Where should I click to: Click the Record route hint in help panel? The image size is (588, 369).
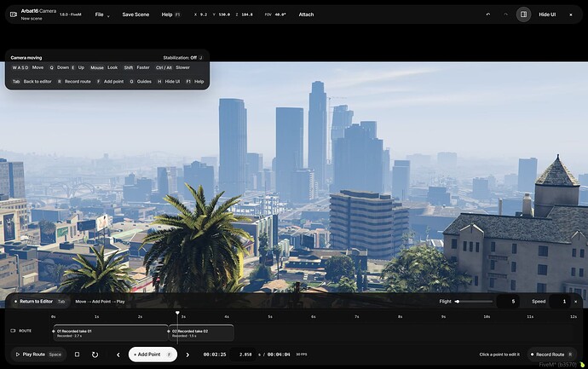[74, 81]
